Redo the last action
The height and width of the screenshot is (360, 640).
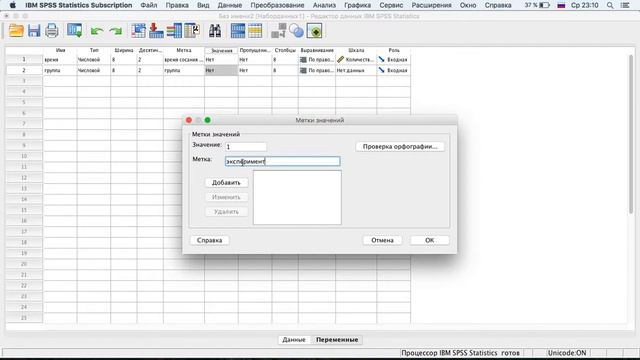(116, 31)
